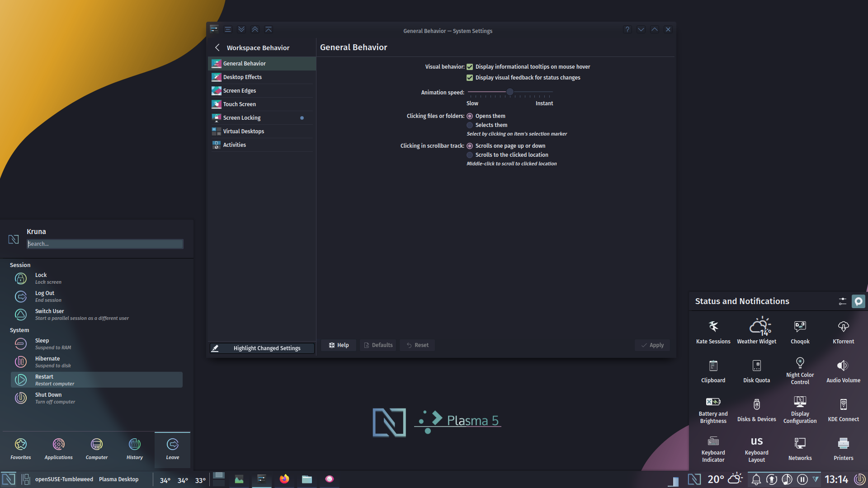Open Networks in the tray popup
This screenshot has height=488, width=868.
pos(800,449)
